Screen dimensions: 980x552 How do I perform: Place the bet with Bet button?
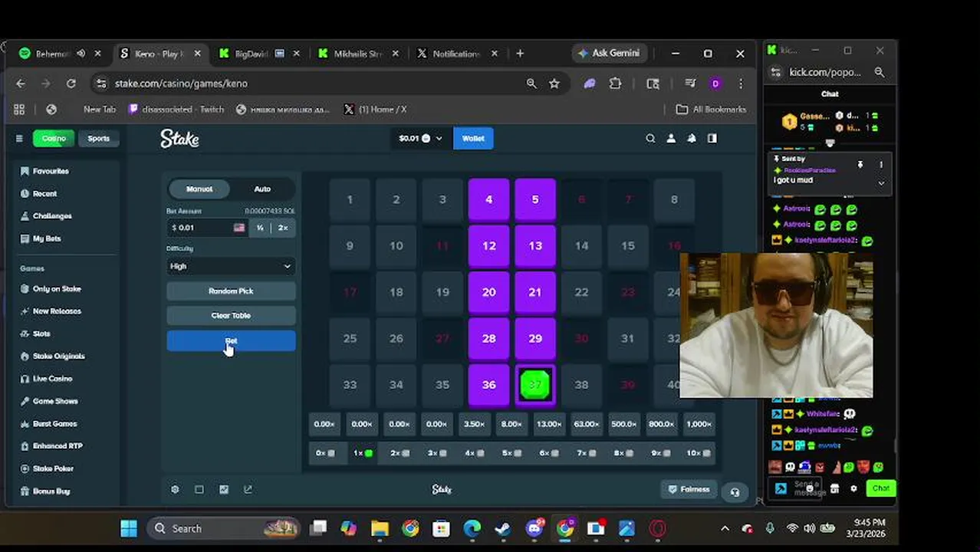(231, 341)
